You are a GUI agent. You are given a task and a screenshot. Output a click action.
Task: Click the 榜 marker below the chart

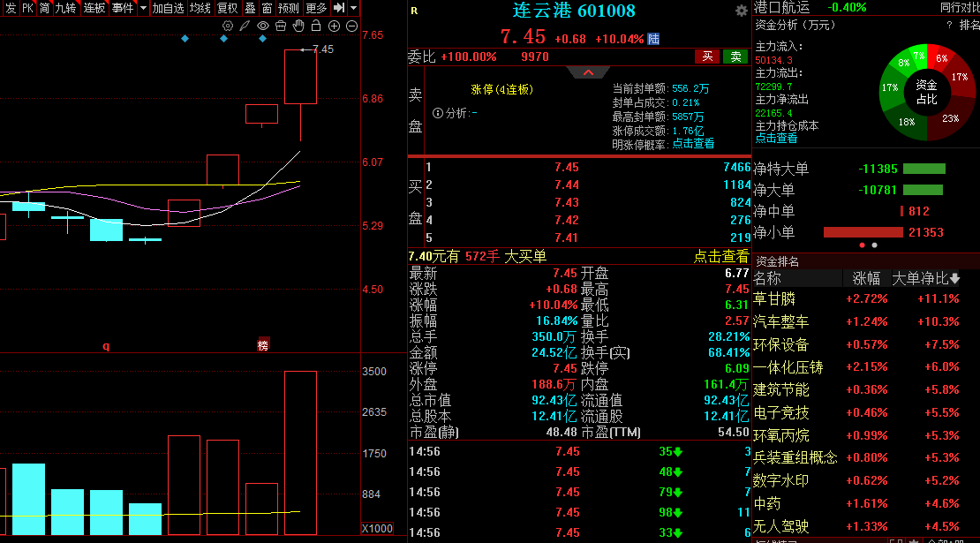point(263,345)
